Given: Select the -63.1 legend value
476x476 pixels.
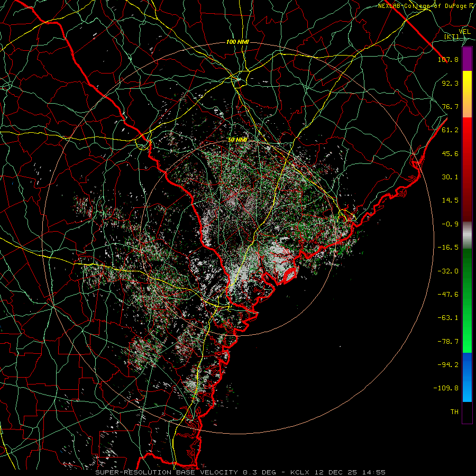Looking at the screenshot, I should pyautogui.click(x=448, y=318).
